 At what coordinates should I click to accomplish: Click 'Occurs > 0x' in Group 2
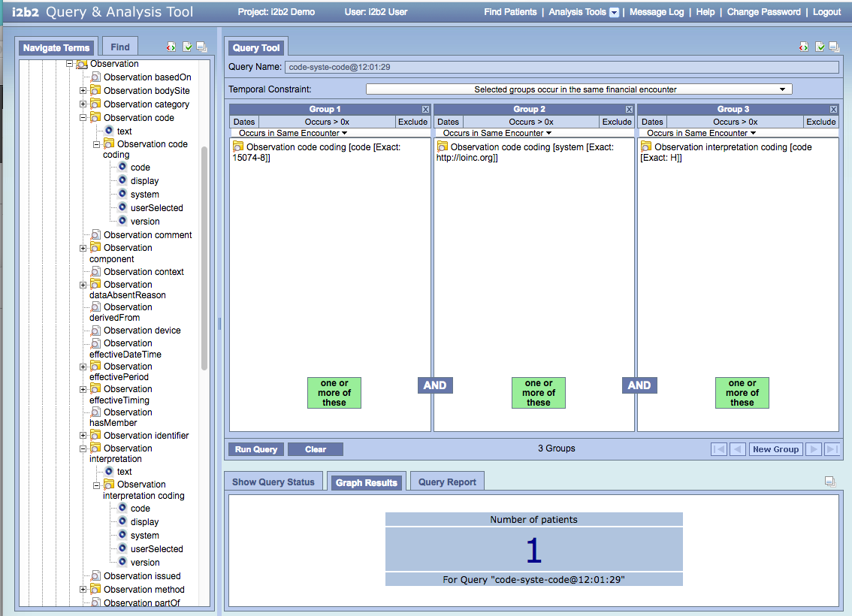(531, 122)
